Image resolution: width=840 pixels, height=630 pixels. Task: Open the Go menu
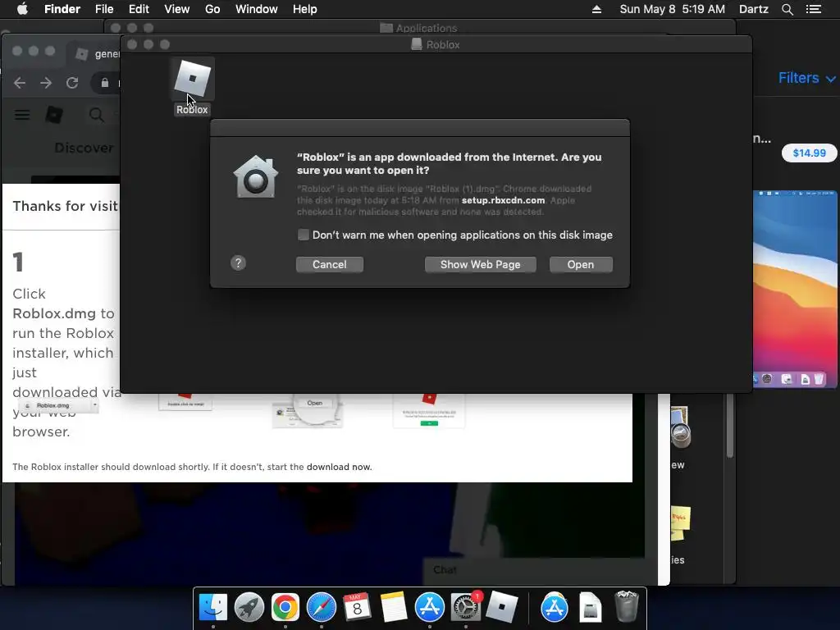tap(212, 9)
